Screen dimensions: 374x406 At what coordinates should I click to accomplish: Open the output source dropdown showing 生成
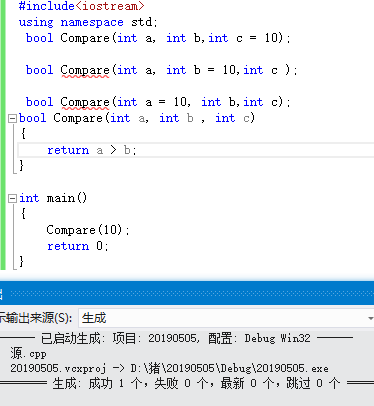coord(226,318)
